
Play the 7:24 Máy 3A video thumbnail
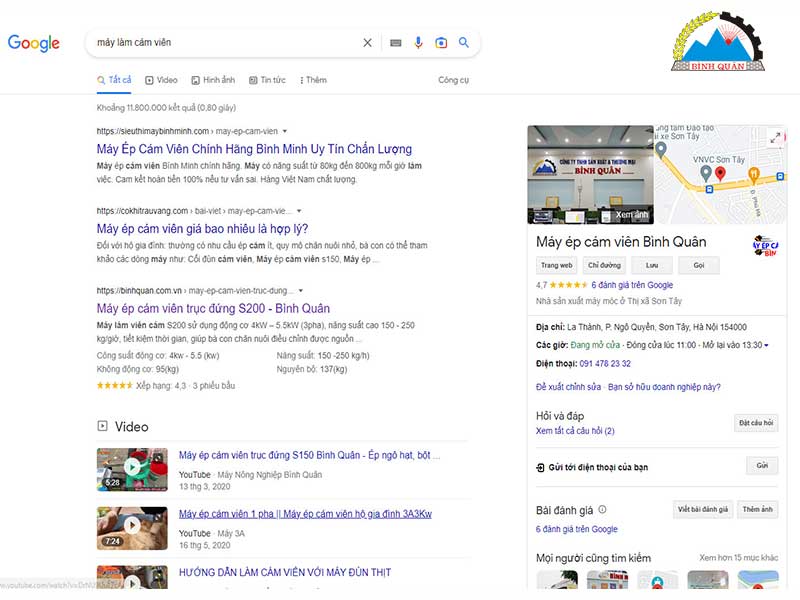132,528
